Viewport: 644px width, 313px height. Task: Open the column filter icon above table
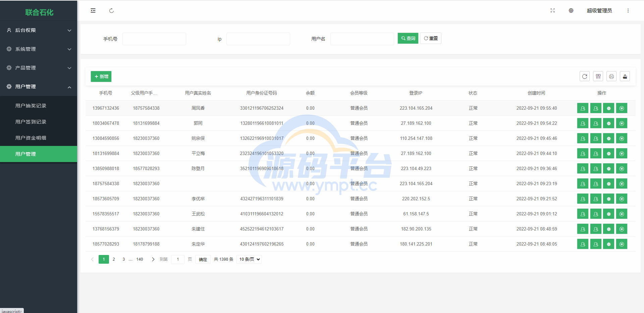click(x=598, y=76)
